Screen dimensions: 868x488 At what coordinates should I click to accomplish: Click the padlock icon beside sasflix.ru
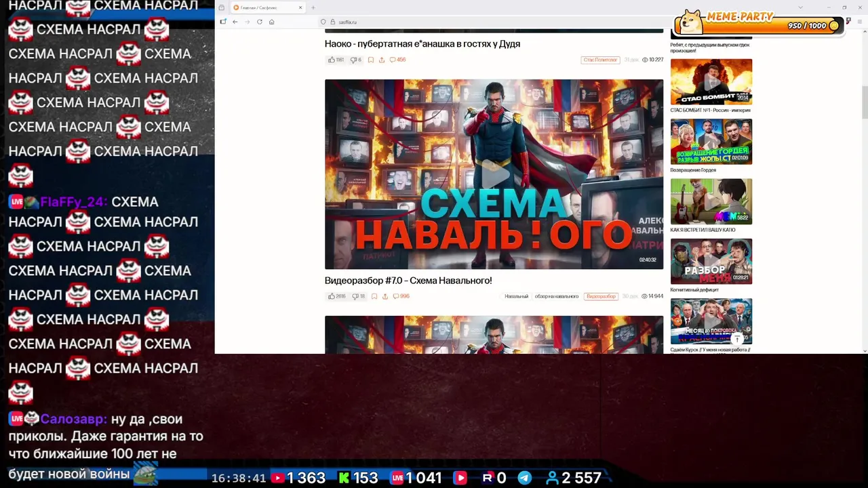coord(332,22)
